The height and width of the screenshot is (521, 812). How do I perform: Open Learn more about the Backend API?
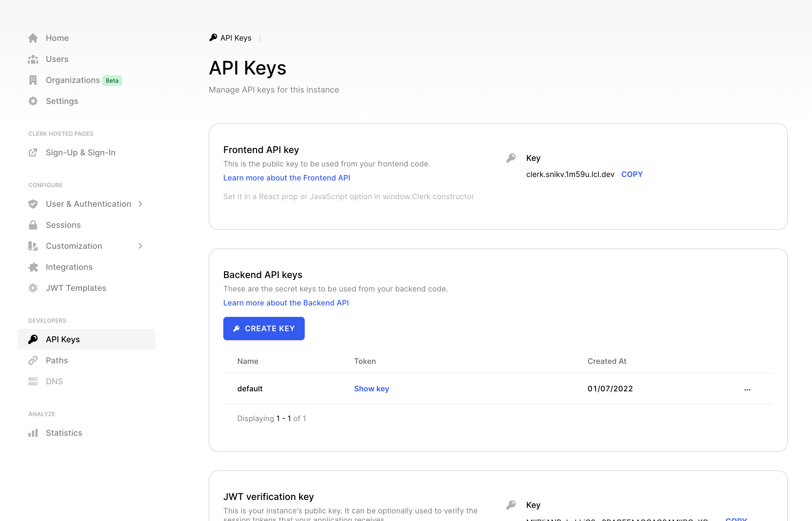286,303
